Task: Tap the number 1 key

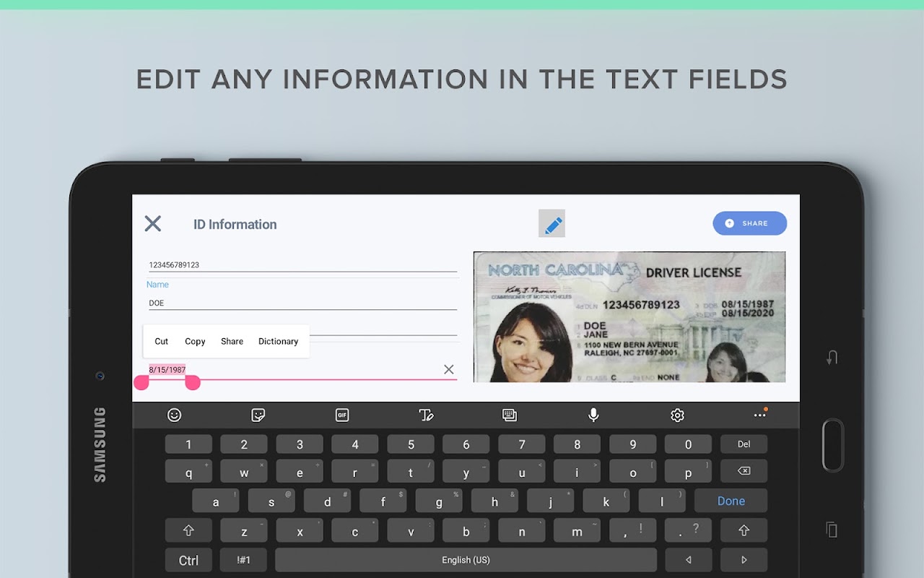Action: 188,444
